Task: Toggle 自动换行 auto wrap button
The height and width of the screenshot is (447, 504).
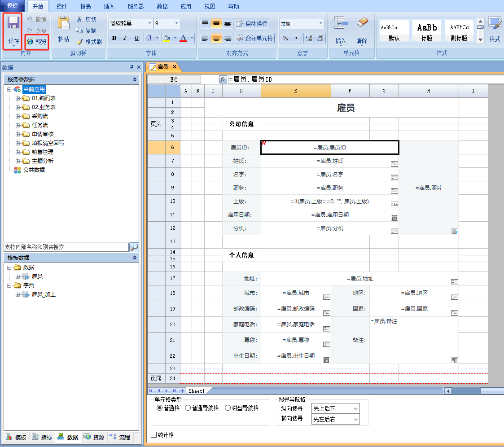Action: click(252, 23)
